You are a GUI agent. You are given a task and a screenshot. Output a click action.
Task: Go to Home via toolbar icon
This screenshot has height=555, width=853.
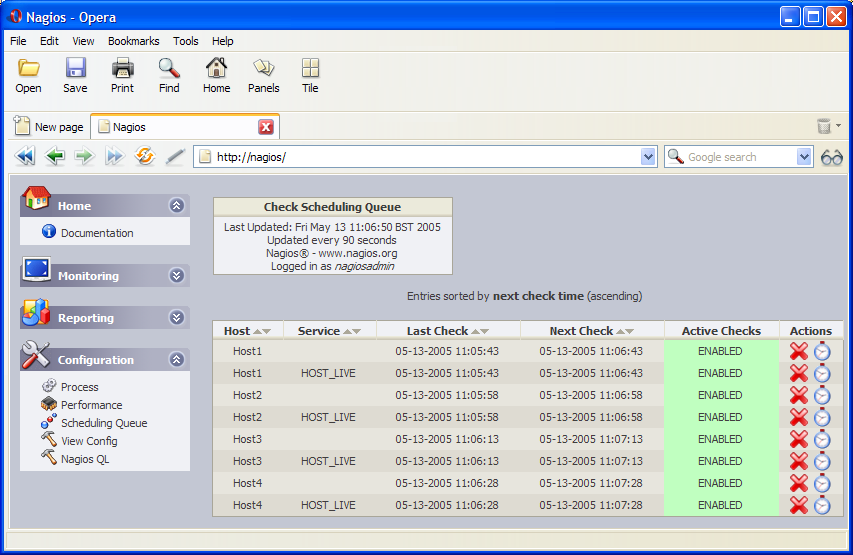click(217, 69)
